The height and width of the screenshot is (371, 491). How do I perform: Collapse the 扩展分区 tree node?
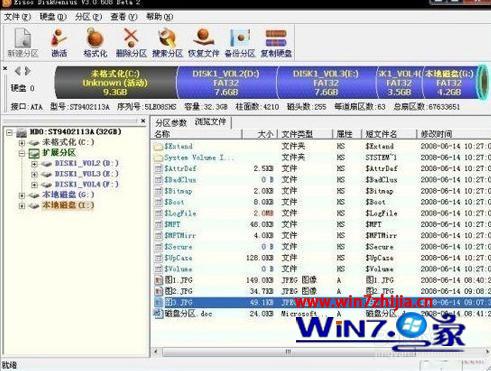click(22, 154)
